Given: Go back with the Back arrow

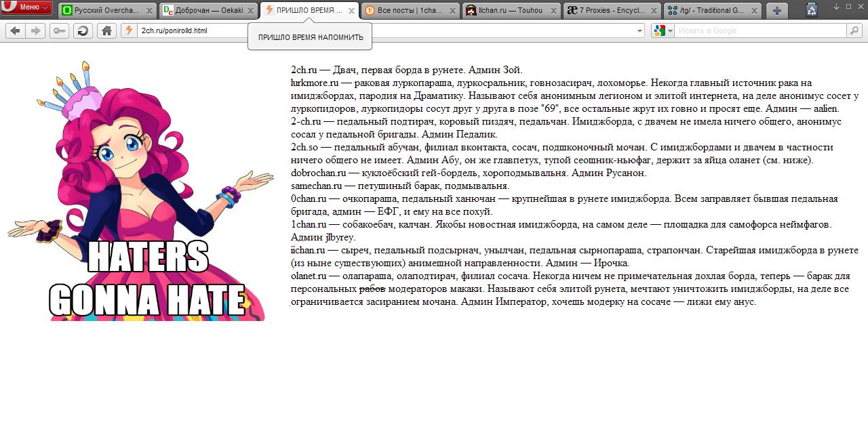Looking at the screenshot, I should coord(15,30).
